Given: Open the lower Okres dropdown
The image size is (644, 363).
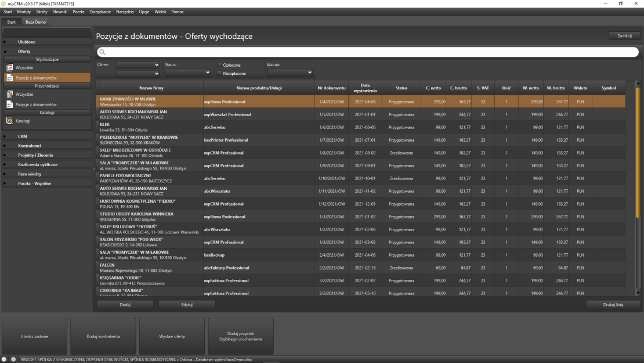Looking at the screenshot, I should pos(137,74).
